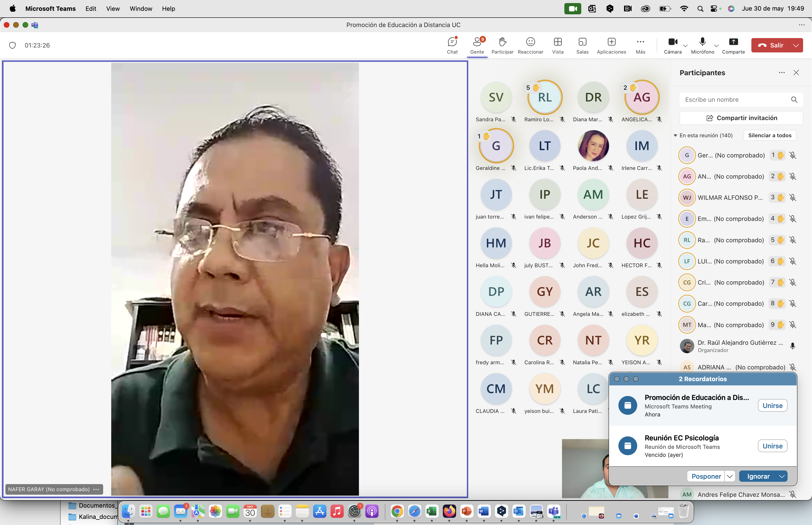Open Outlook from the dock

(x=519, y=511)
